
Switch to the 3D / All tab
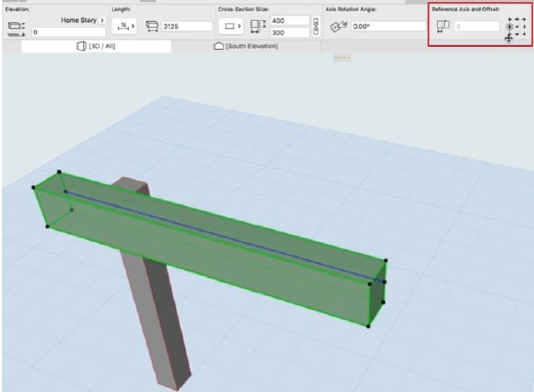(x=96, y=46)
